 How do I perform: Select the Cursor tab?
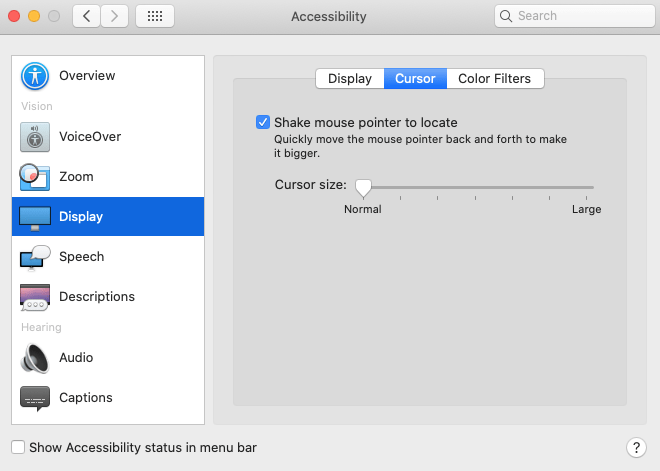point(415,79)
